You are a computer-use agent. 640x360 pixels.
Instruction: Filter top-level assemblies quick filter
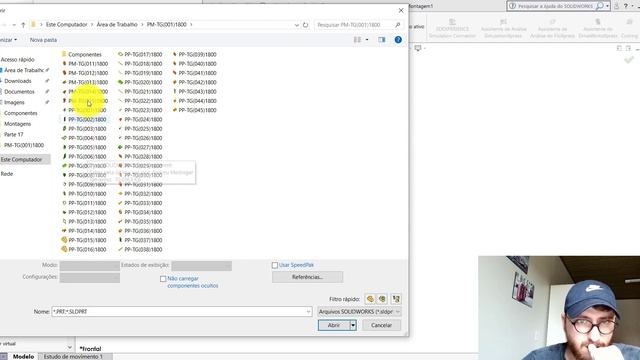pos(396,299)
